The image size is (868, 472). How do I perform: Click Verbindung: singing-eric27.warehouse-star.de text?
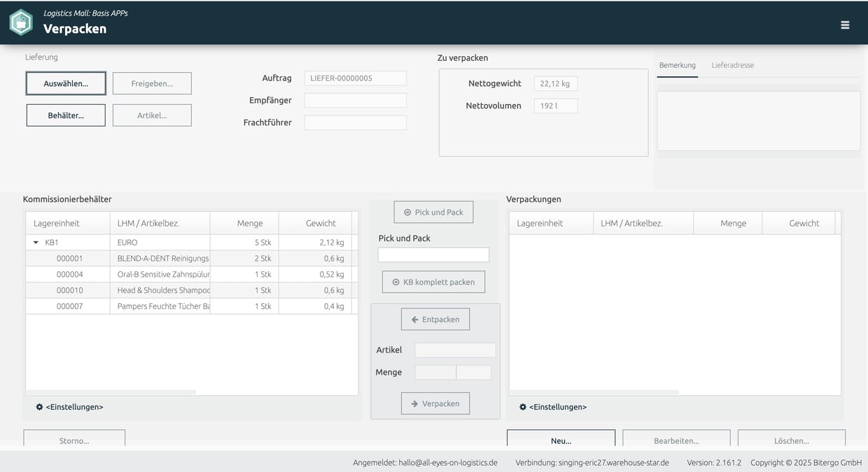click(x=592, y=462)
